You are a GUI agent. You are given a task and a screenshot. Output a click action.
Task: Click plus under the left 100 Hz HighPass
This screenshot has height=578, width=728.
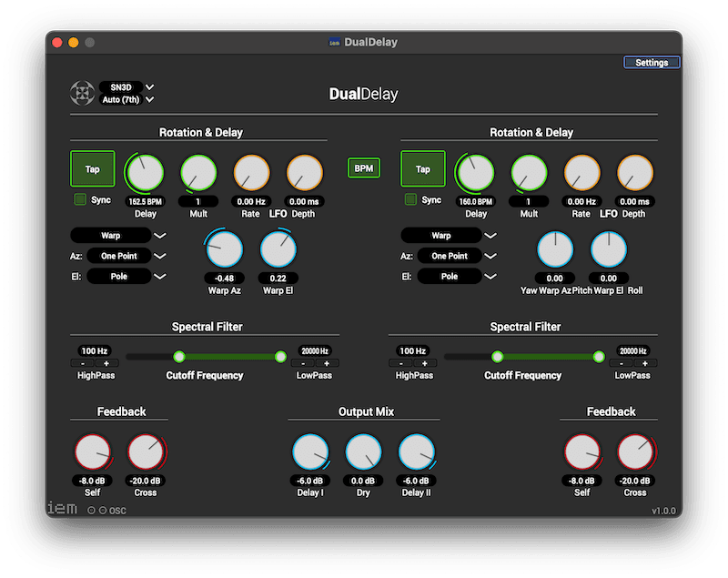106,363
